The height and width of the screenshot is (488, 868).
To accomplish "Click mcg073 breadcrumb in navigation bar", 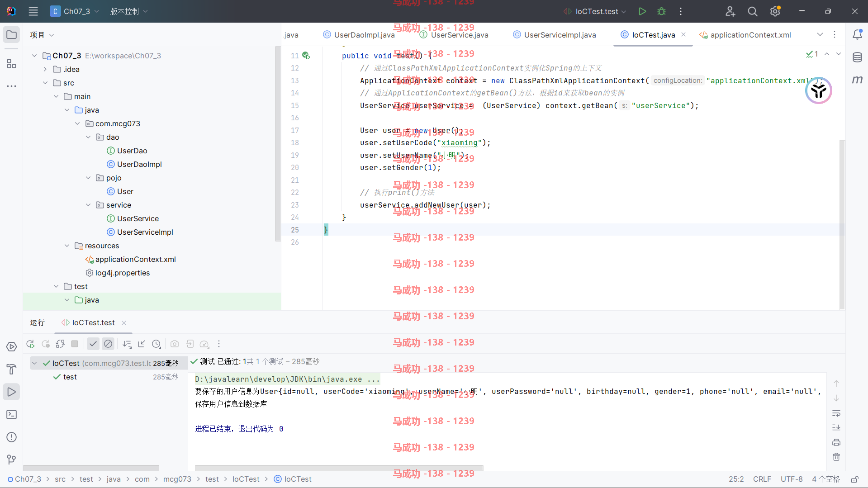I will pyautogui.click(x=177, y=479).
